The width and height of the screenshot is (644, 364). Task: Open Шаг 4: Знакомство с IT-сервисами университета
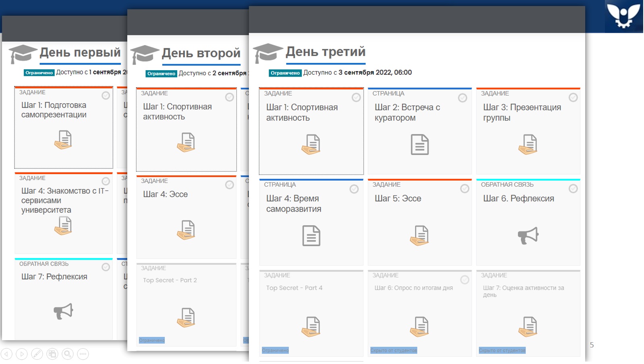pos(64,200)
